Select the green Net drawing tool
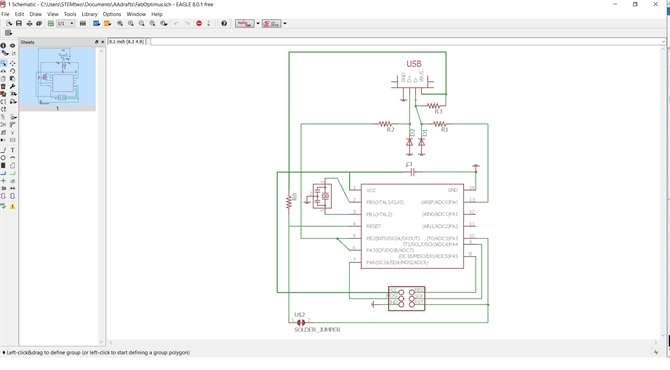This screenshot has height=370, width=670. point(12,173)
